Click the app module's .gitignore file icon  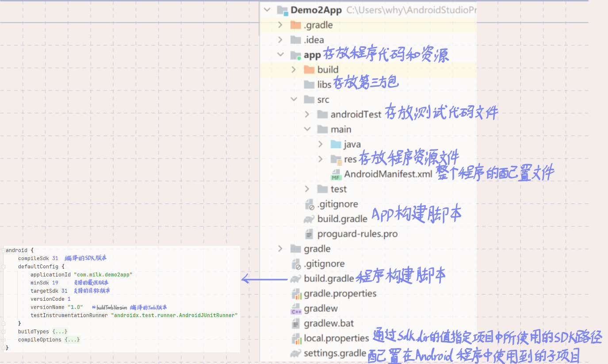309,204
